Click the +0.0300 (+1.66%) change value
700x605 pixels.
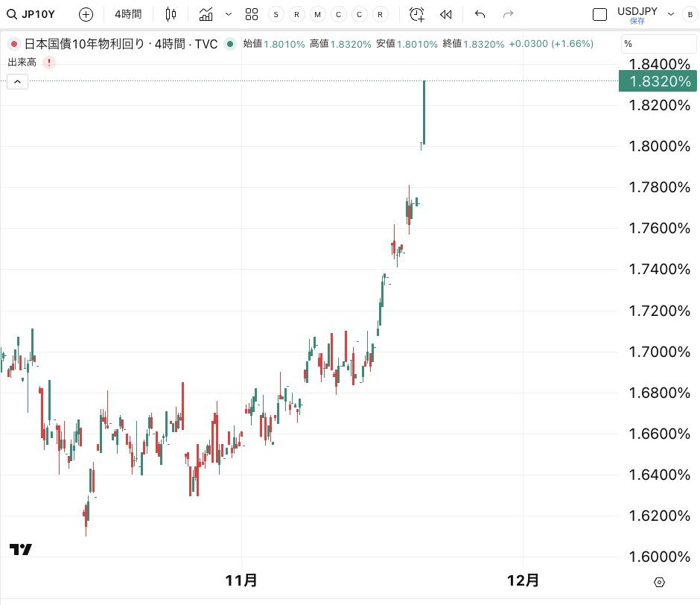551,44
